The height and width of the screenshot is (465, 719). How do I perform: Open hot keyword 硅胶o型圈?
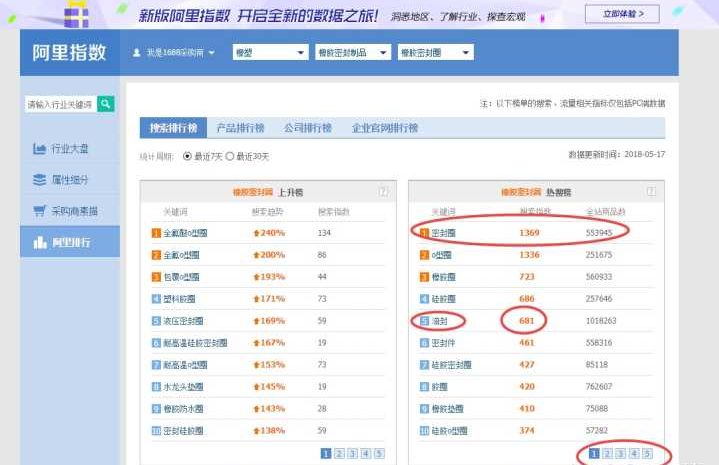click(x=449, y=431)
